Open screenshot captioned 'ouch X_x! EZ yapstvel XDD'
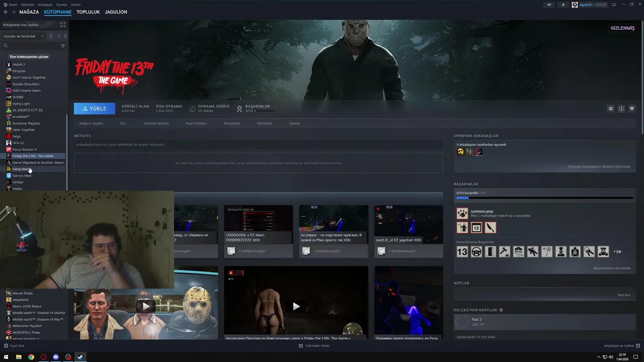Viewport: 644px width, 362px height. tap(409, 231)
